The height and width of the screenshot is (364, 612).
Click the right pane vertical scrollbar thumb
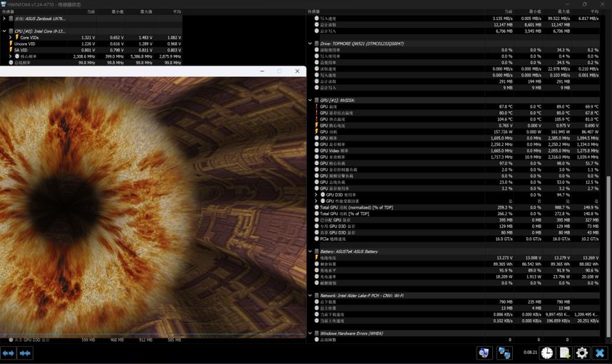[x=607, y=256]
